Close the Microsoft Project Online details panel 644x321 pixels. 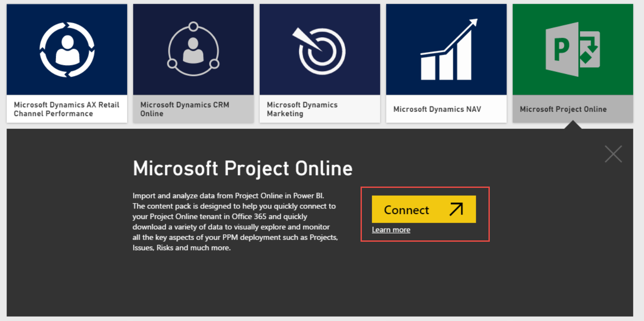click(613, 154)
